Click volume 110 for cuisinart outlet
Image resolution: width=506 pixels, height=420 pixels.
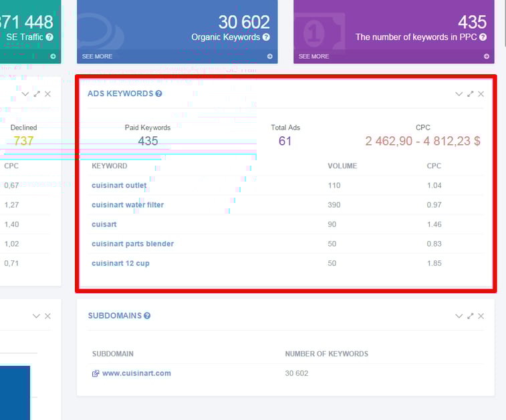tap(334, 186)
